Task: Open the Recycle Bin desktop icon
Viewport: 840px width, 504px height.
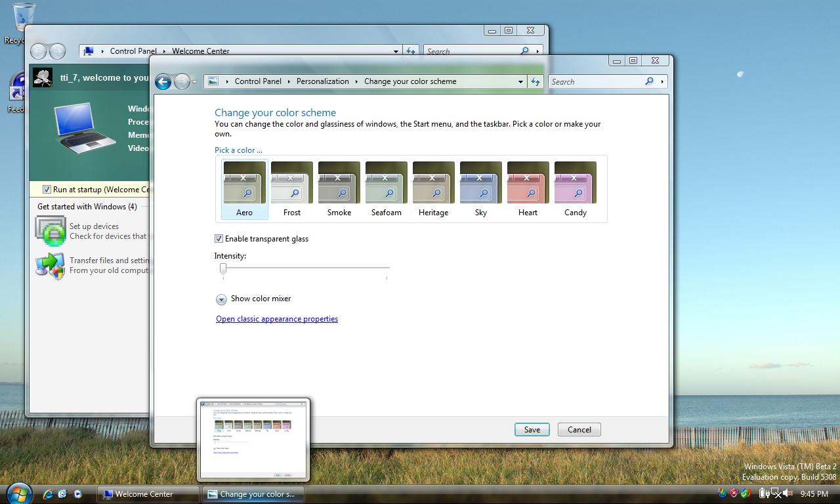Action: point(23,22)
